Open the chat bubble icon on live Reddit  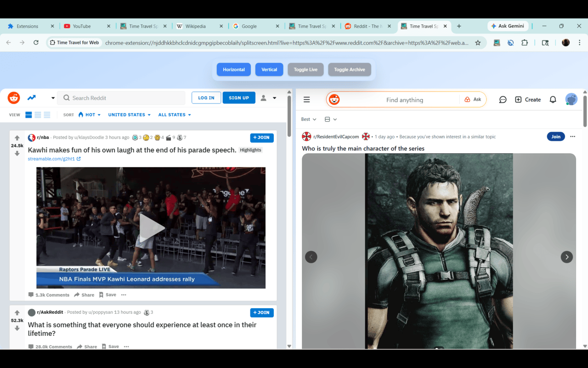click(503, 99)
